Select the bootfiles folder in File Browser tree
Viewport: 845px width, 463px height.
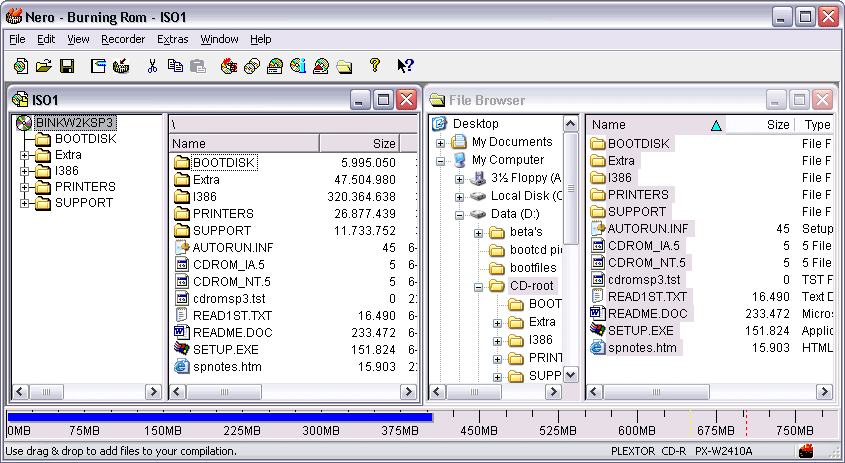point(533,268)
